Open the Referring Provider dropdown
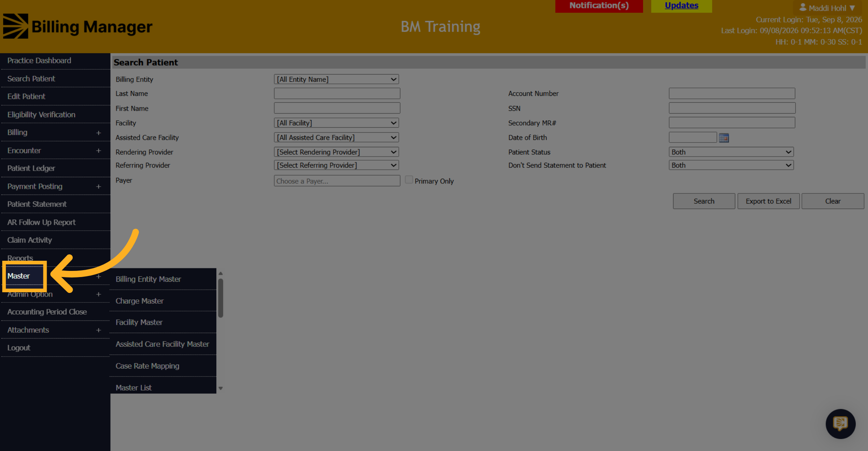 (336, 165)
